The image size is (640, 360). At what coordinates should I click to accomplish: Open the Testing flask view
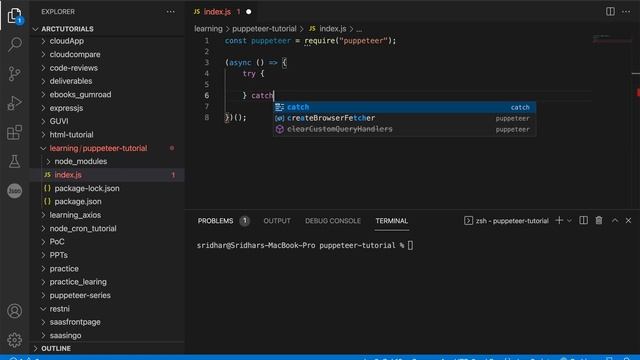coord(15,162)
